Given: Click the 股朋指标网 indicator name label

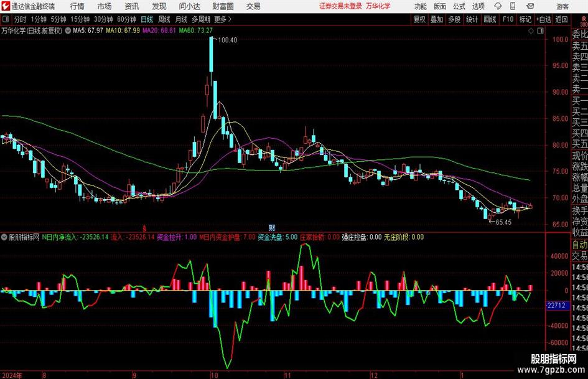Looking at the screenshot, I should [x=24, y=237].
